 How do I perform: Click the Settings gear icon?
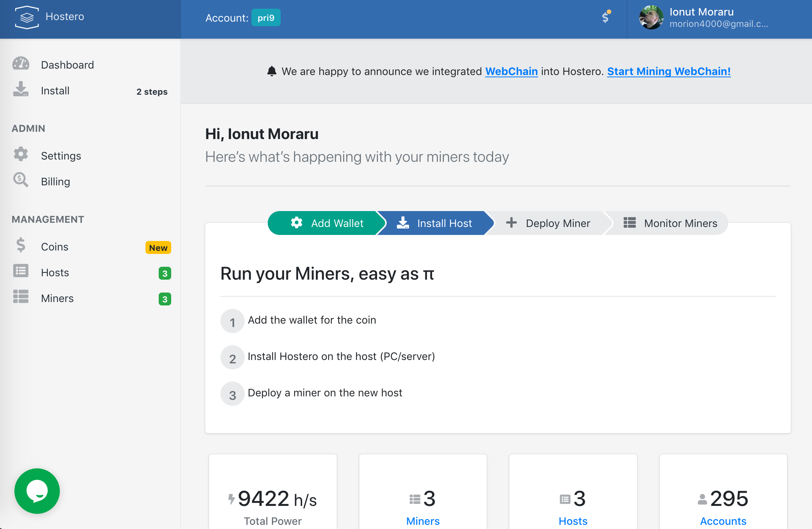21,154
